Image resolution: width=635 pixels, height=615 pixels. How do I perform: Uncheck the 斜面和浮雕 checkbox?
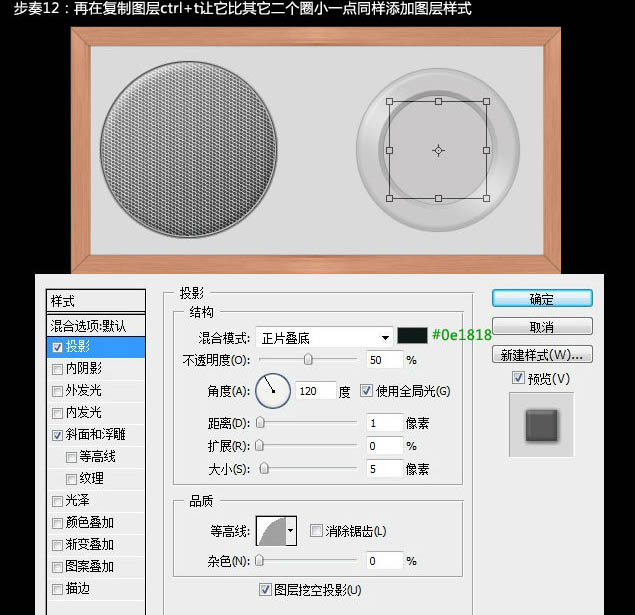click(x=58, y=435)
